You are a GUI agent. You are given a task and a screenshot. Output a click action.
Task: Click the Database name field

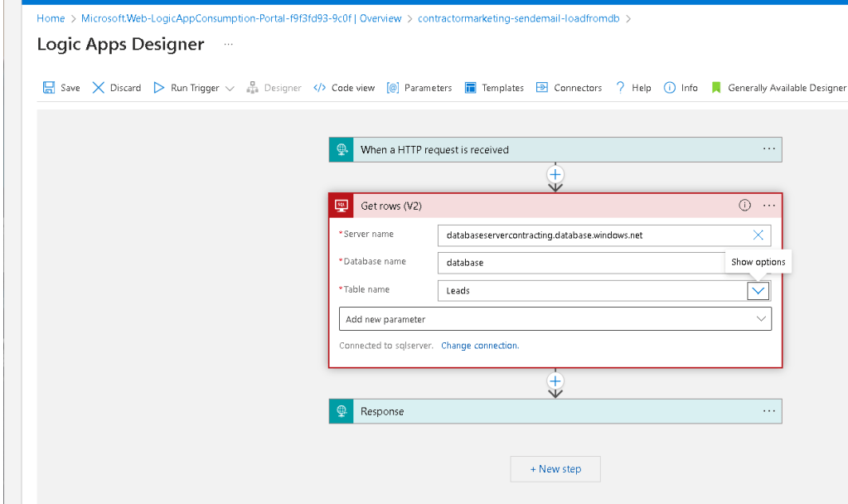click(604, 263)
